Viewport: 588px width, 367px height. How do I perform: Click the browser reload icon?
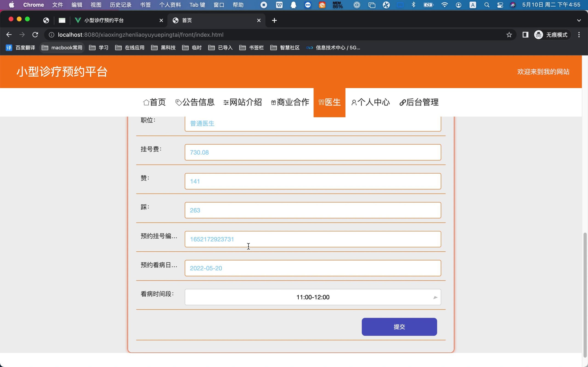pos(35,35)
